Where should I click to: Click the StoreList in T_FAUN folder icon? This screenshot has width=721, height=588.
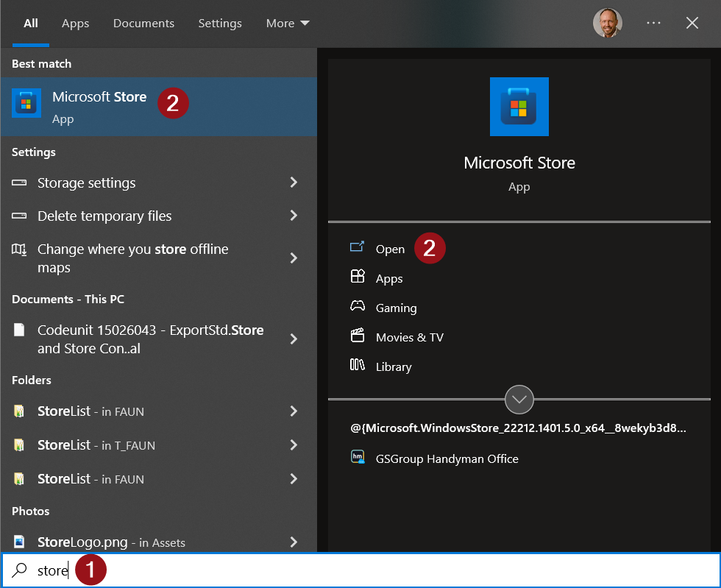coord(19,445)
